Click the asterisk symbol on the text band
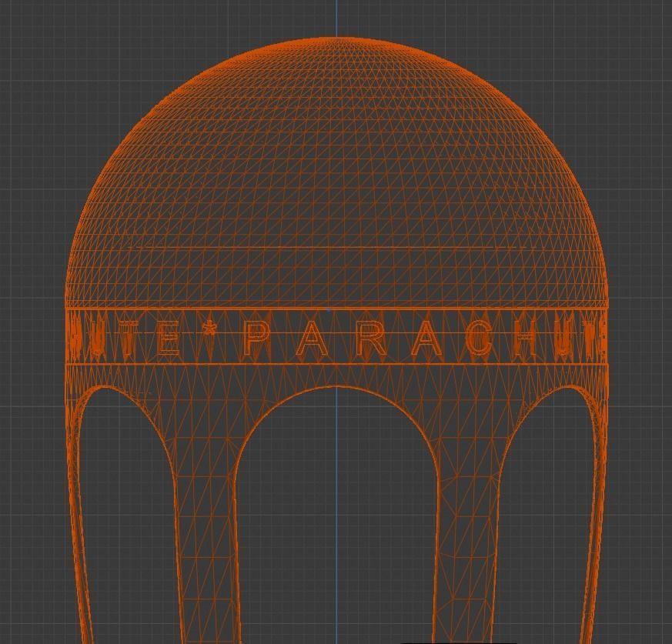This screenshot has height=644, width=672. click(x=210, y=329)
